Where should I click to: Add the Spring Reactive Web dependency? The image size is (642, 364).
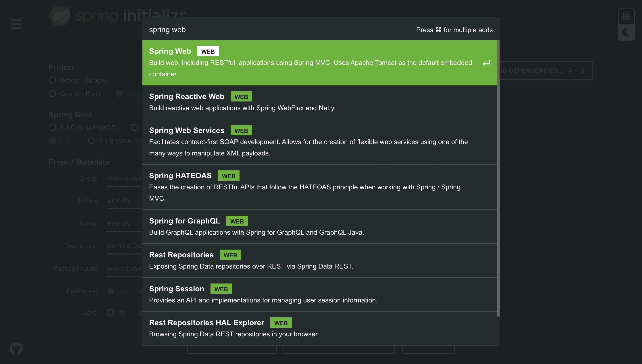pos(319,102)
